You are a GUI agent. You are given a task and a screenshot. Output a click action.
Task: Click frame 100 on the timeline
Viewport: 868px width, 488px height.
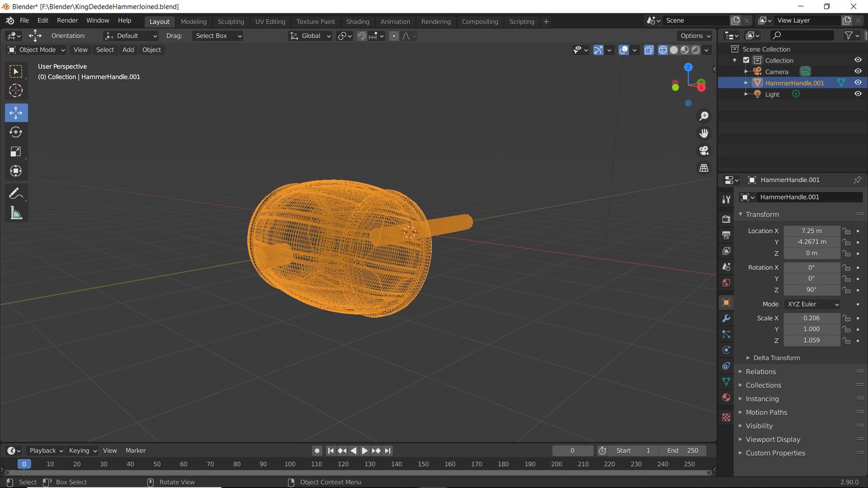pos(290,464)
